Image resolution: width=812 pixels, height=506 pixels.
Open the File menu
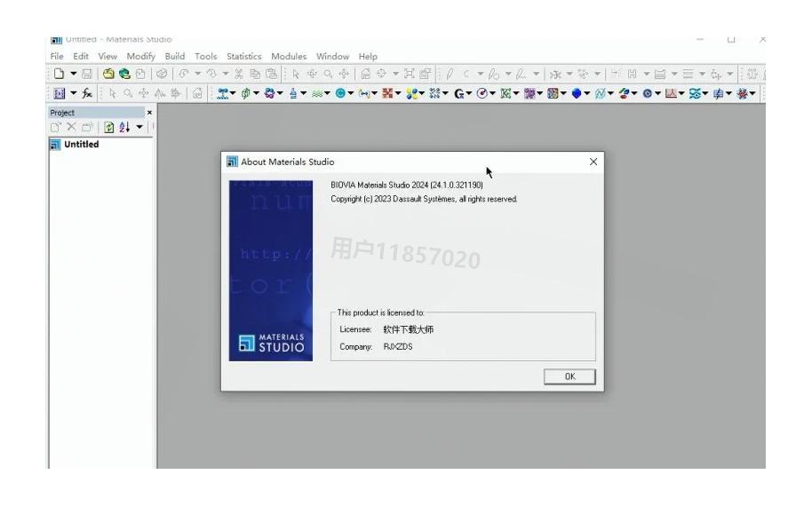57,57
